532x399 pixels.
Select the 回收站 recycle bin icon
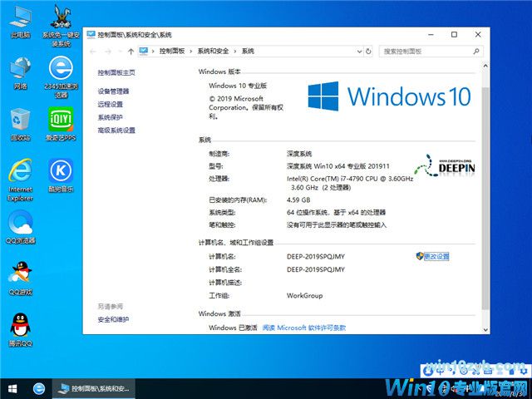(x=20, y=125)
